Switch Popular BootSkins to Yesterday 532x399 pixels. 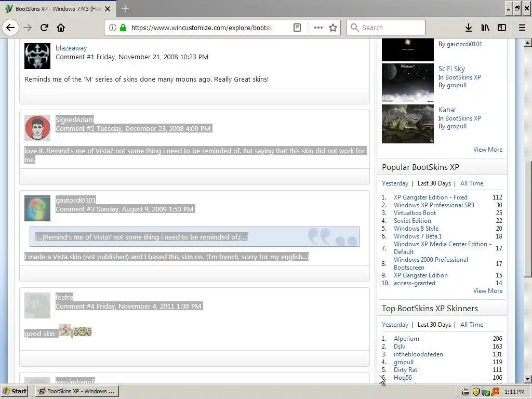[x=395, y=183]
